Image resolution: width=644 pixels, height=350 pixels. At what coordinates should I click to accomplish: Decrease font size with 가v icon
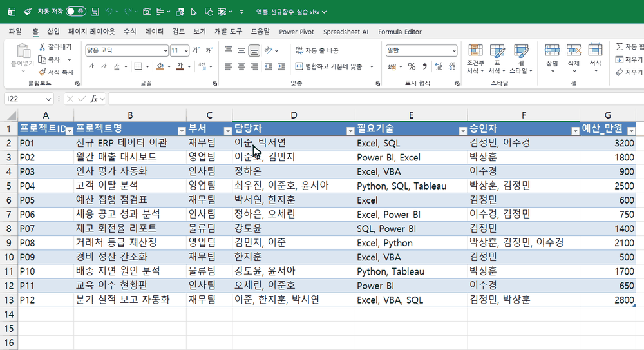pos(209,50)
